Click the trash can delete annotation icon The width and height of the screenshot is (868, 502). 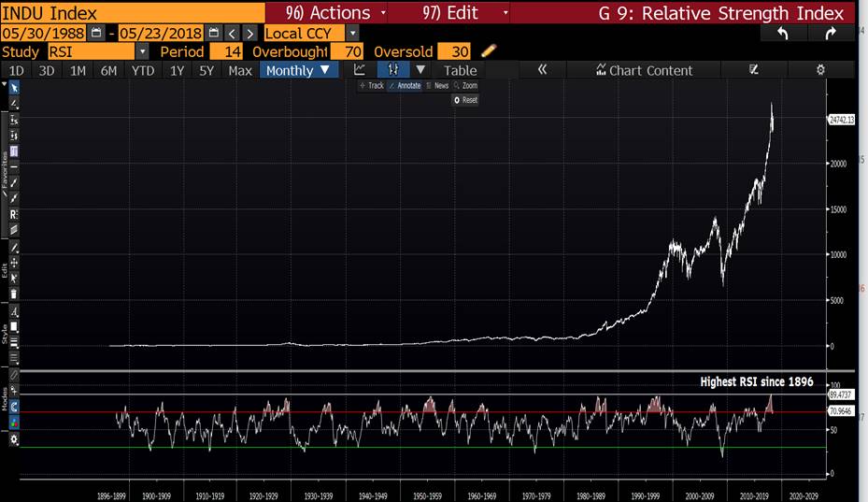[14, 294]
